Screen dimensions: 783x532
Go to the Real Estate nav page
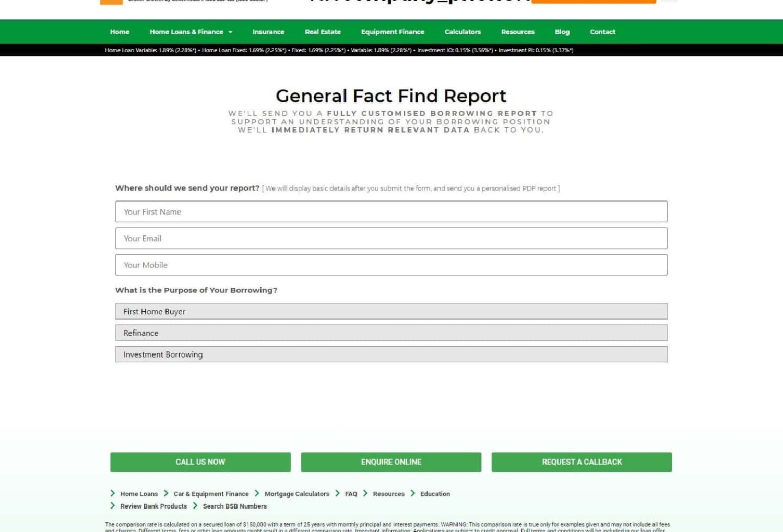pos(323,32)
